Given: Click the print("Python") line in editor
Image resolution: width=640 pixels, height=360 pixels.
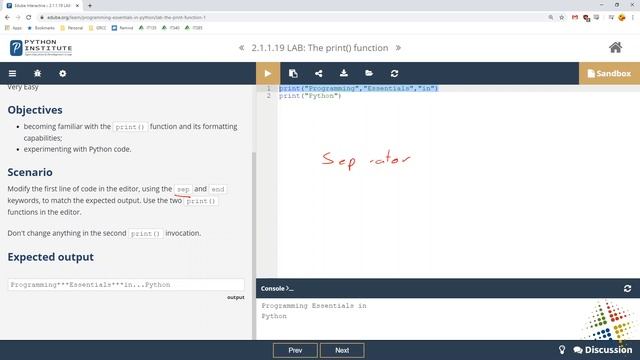Looking at the screenshot, I should tap(310, 96).
